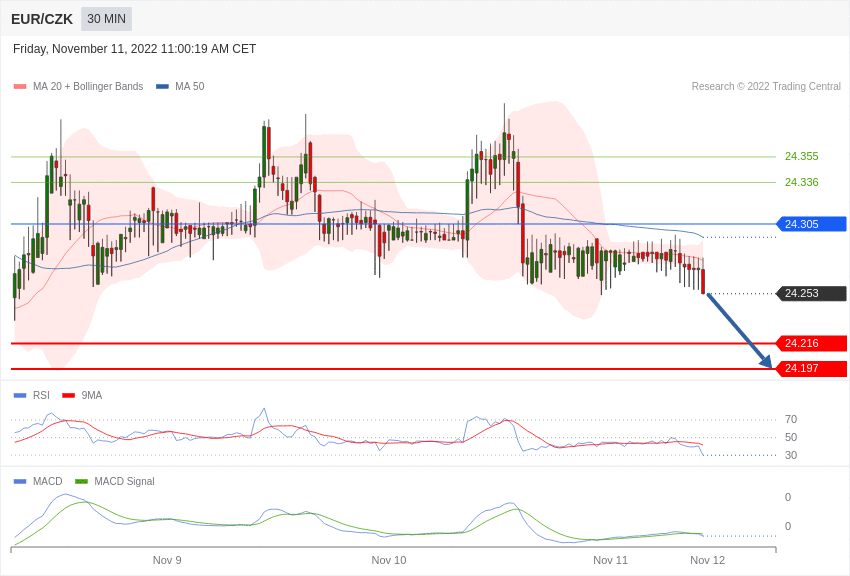Click the Nov 11 date axis label
Image resolution: width=850 pixels, height=576 pixels.
610,560
